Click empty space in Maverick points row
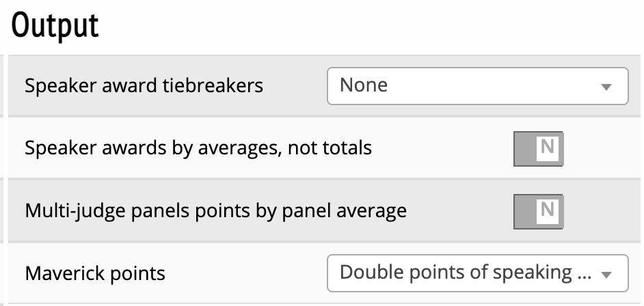The image size is (644, 306). 246,274
